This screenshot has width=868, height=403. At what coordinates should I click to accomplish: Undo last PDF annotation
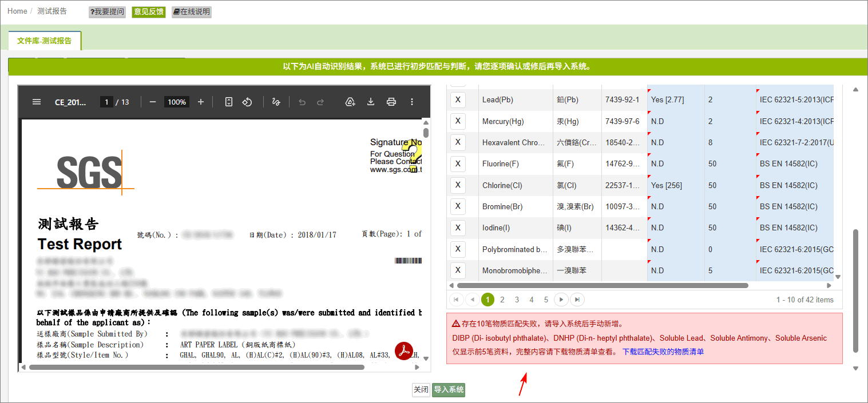click(x=302, y=102)
